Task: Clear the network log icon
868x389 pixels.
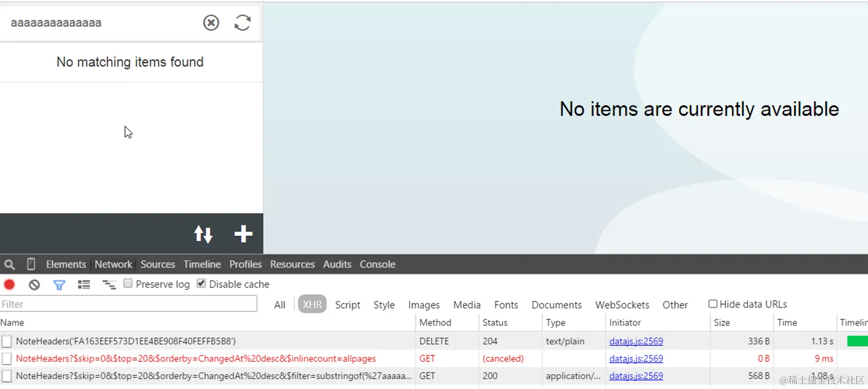Action: pyautogui.click(x=34, y=285)
